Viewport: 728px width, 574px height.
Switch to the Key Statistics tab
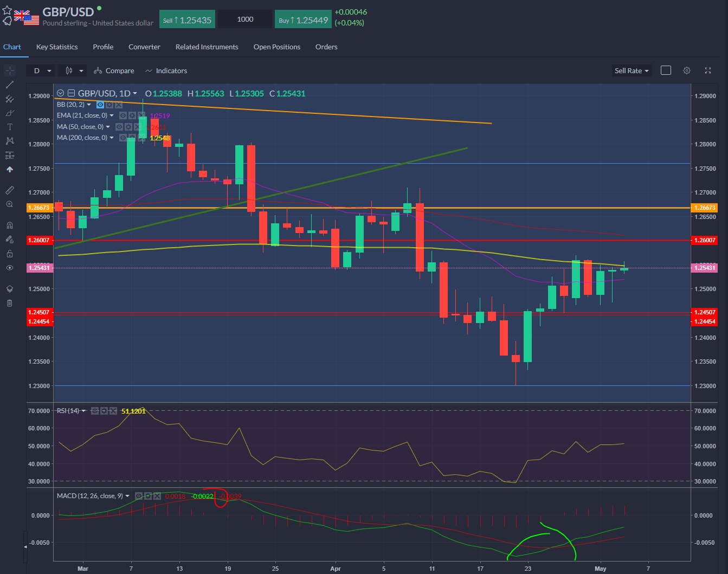[x=57, y=47]
